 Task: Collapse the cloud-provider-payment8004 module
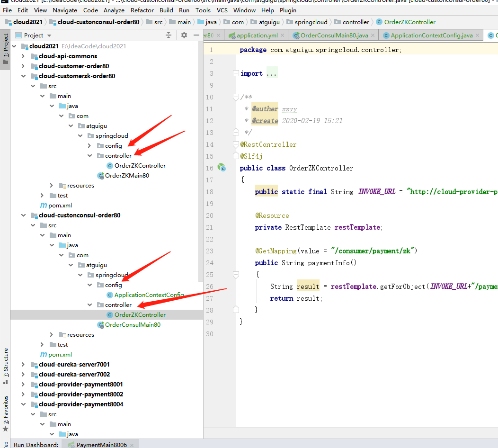coord(23,404)
